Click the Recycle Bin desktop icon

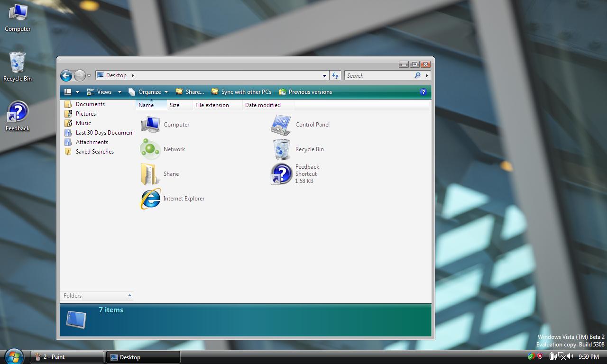[x=18, y=67]
